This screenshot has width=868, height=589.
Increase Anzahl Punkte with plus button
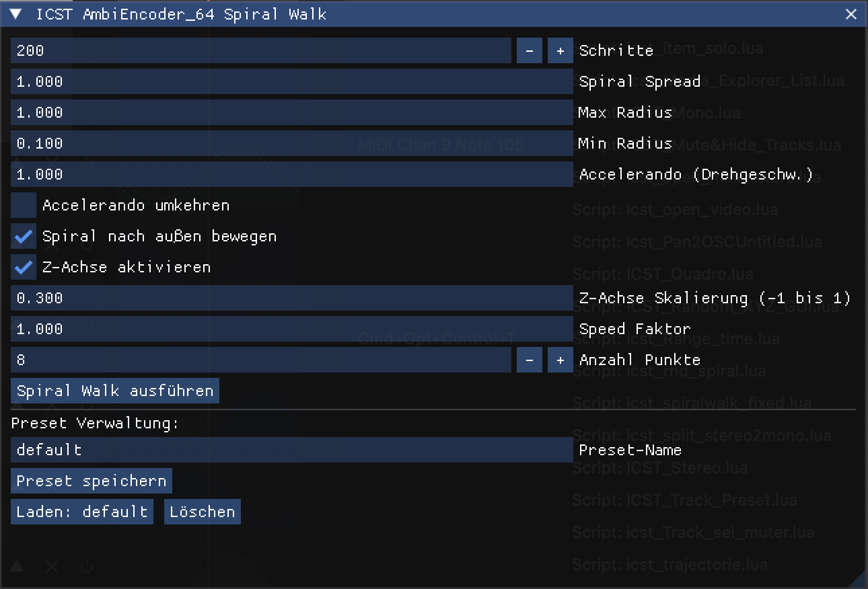point(560,360)
